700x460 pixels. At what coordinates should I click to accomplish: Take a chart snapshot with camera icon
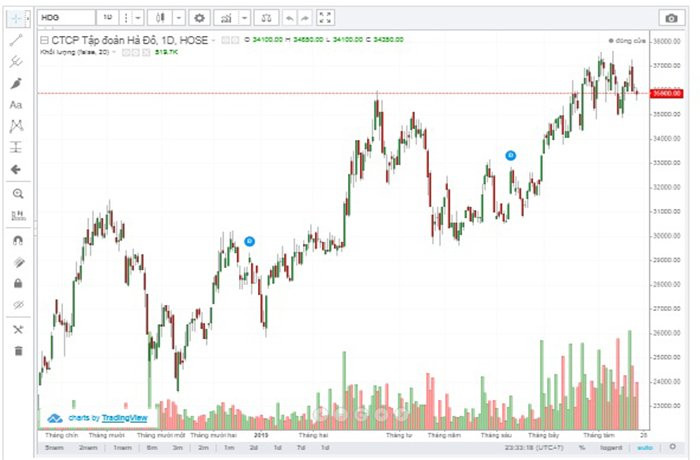pos(670,18)
